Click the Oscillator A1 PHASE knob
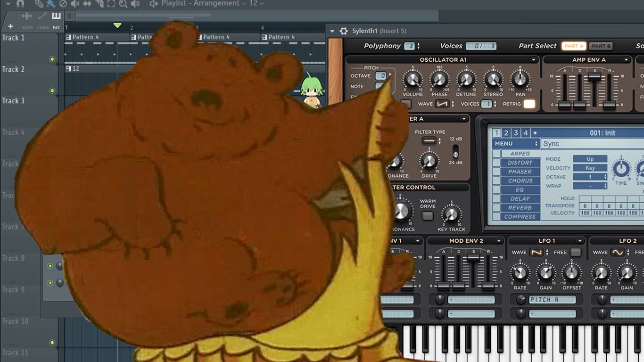Image resolution: width=644 pixels, height=362 pixels. [439, 80]
